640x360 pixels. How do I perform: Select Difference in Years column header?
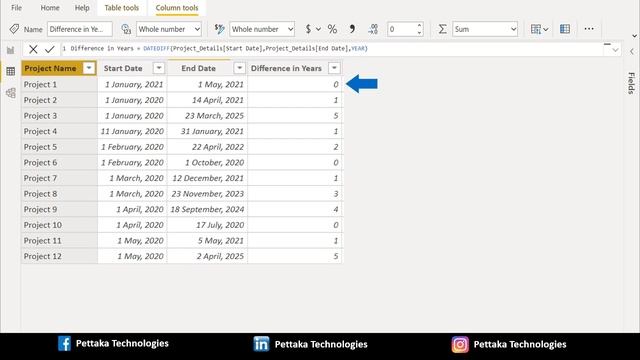tap(286, 68)
